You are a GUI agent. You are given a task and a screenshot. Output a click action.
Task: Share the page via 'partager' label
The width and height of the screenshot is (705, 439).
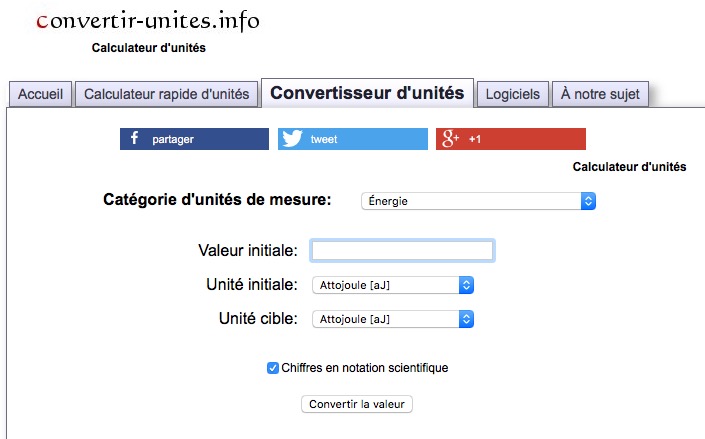(173, 140)
